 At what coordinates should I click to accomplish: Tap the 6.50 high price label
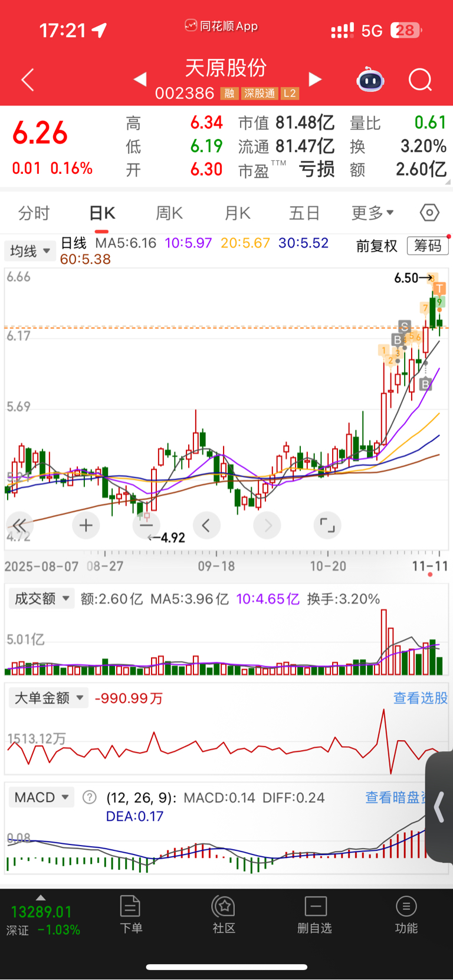406,278
